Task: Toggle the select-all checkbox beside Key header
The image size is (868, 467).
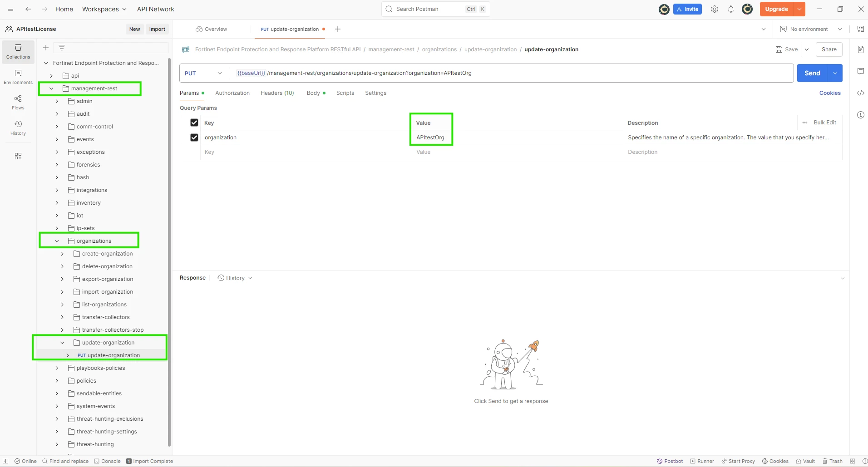Action: [194, 123]
